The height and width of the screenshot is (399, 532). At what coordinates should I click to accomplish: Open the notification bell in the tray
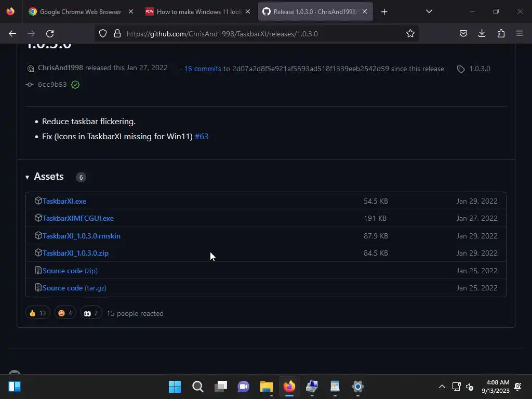(518, 387)
